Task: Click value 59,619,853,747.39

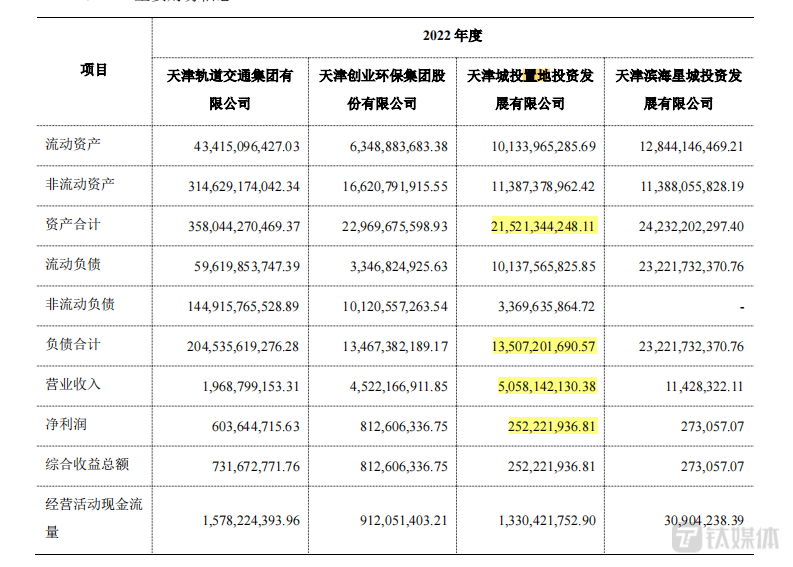Action: pos(247,267)
